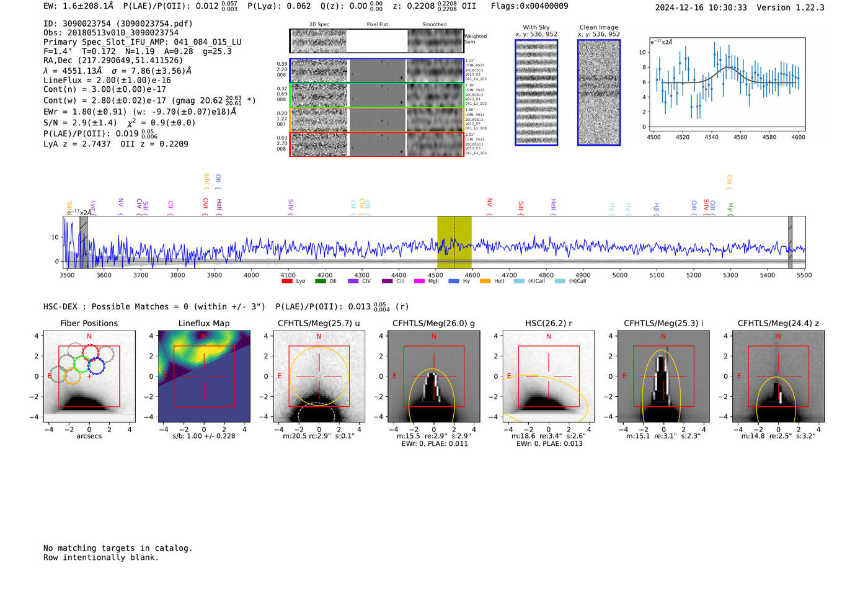The image size is (868, 591).
Task: Select the blue-bordered 2D spectrum fiber row
Action: 377,71
